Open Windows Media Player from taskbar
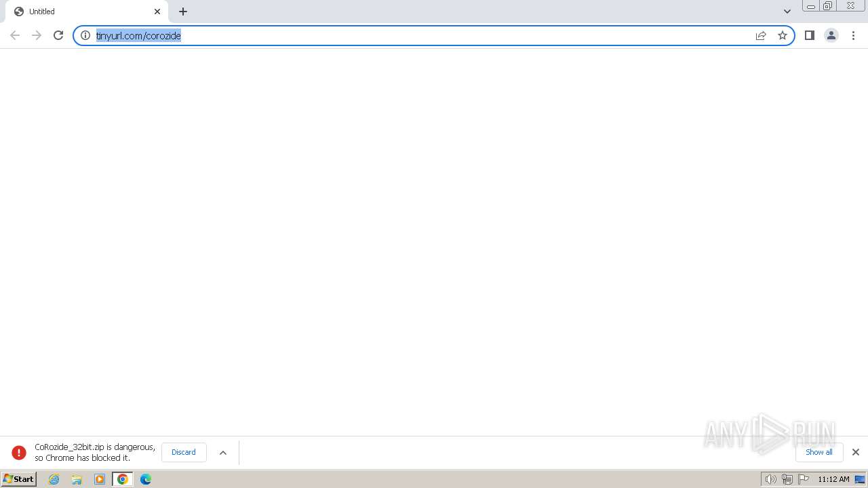 pos(100,479)
